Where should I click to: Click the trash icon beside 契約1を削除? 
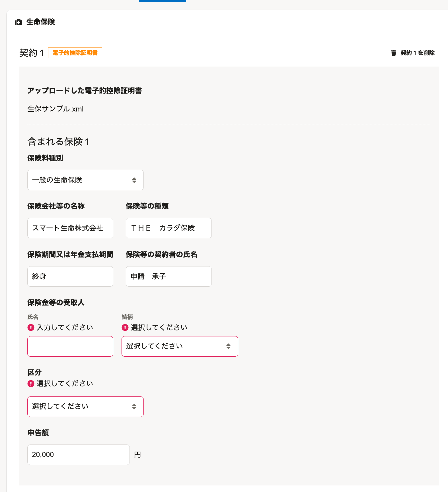(x=393, y=53)
